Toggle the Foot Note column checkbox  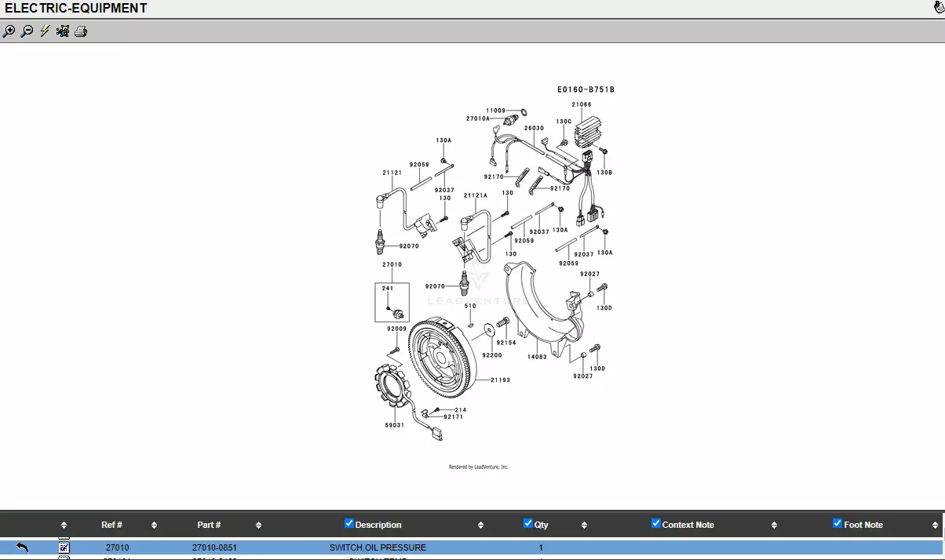[x=837, y=524]
